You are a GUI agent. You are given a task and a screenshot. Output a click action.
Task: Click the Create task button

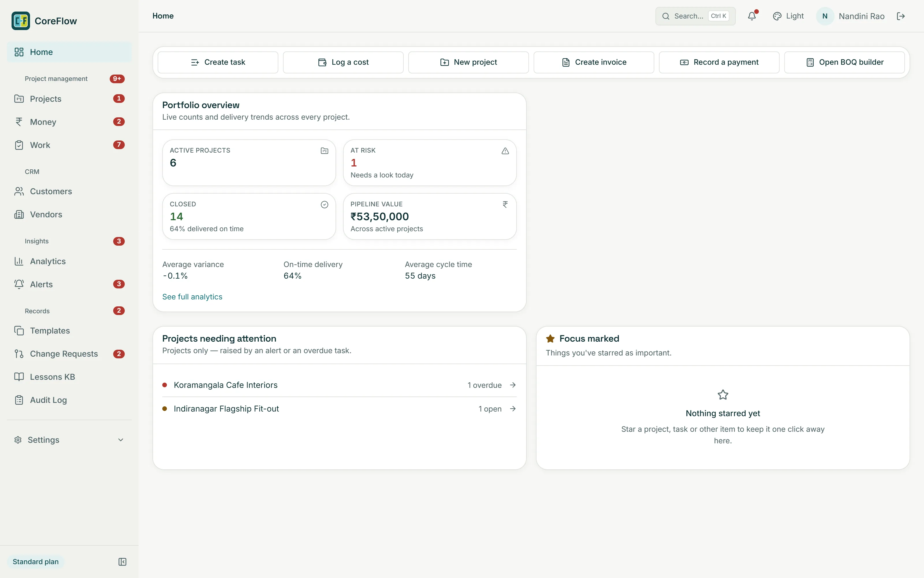pos(218,62)
